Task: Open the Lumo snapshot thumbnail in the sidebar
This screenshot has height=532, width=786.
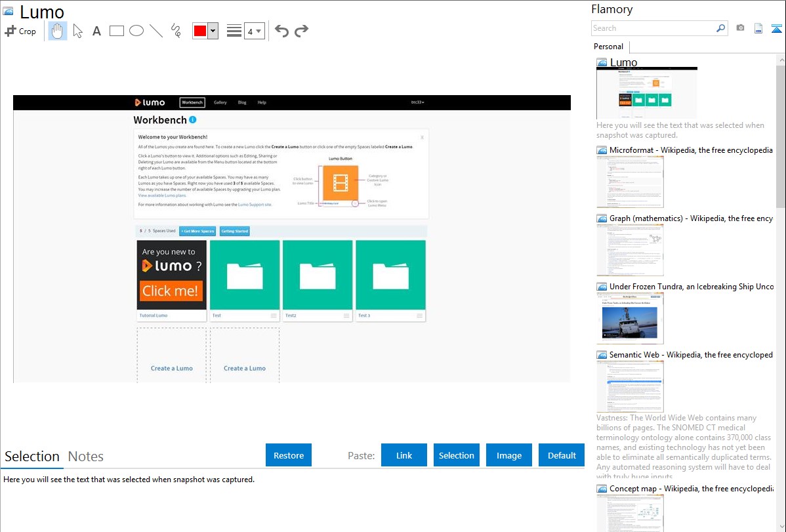Action: pyautogui.click(x=647, y=93)
